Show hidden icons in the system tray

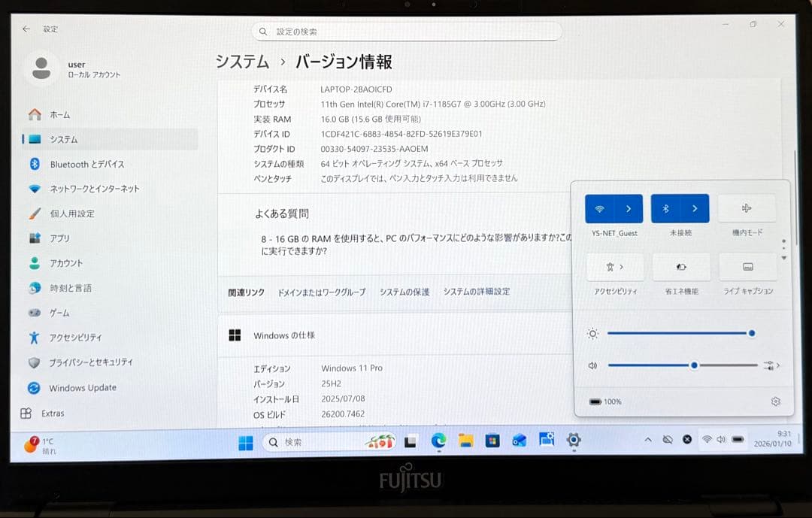tap(647, 439)
